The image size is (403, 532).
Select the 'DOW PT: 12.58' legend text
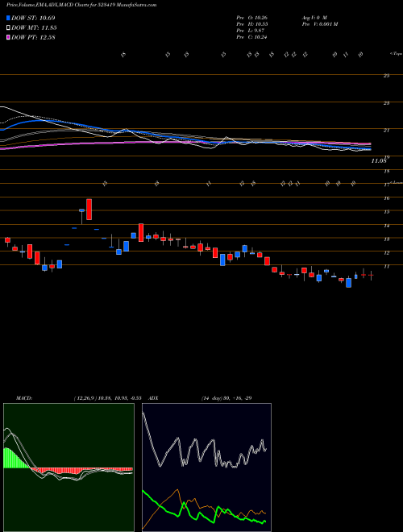33,38
